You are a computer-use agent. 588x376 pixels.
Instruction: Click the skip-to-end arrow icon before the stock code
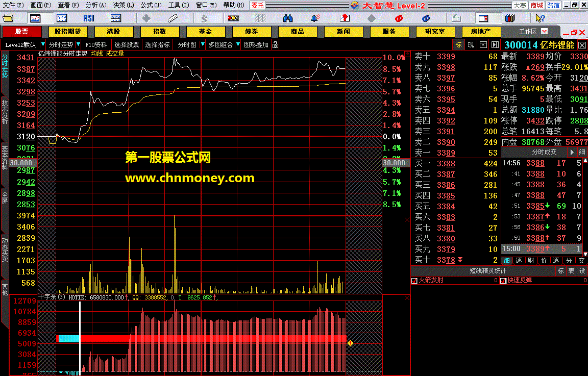495,44
